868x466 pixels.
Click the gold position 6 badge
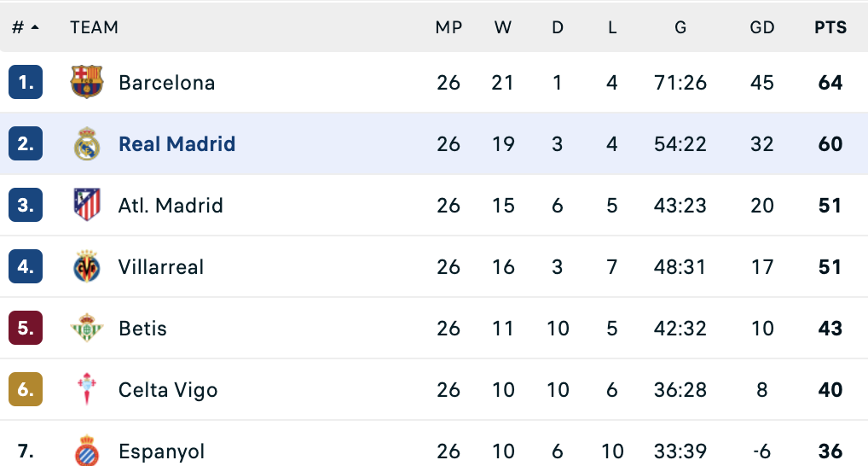click(26, 389)
